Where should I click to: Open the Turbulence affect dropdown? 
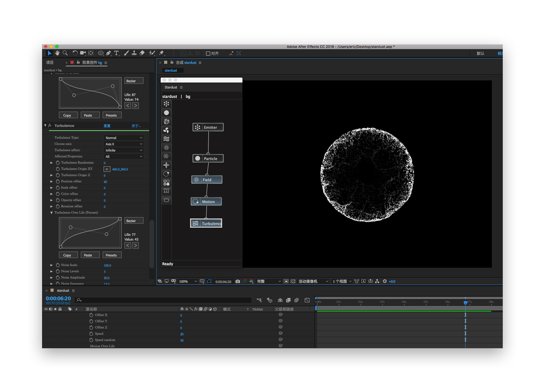[124, 150]
